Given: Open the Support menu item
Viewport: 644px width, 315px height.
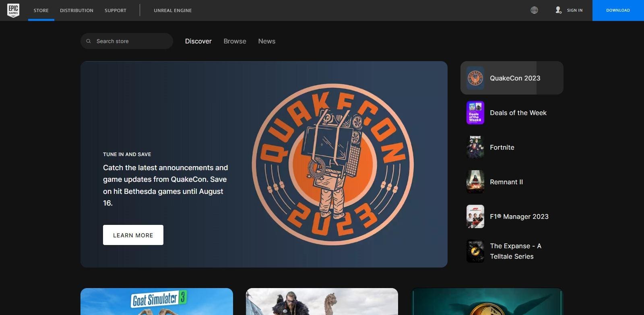Looking at the screenshot, I should tap(116, 10).
